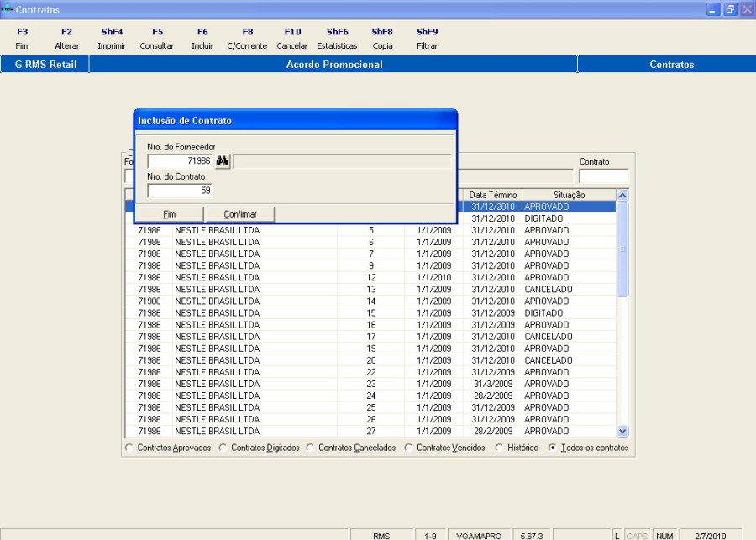Click highlighted APROVADO status in first row
This screenshot has width=756, height=540.
click(546, 207)
